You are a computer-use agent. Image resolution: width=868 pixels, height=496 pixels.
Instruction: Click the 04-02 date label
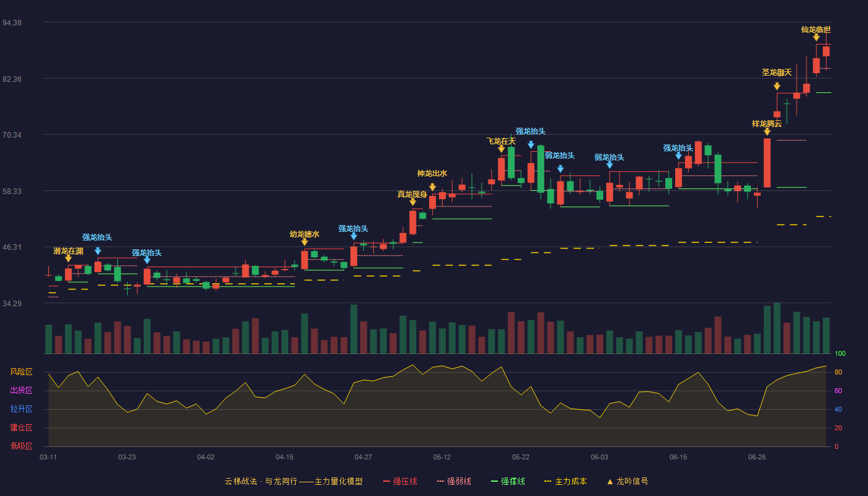coord(206,457)
